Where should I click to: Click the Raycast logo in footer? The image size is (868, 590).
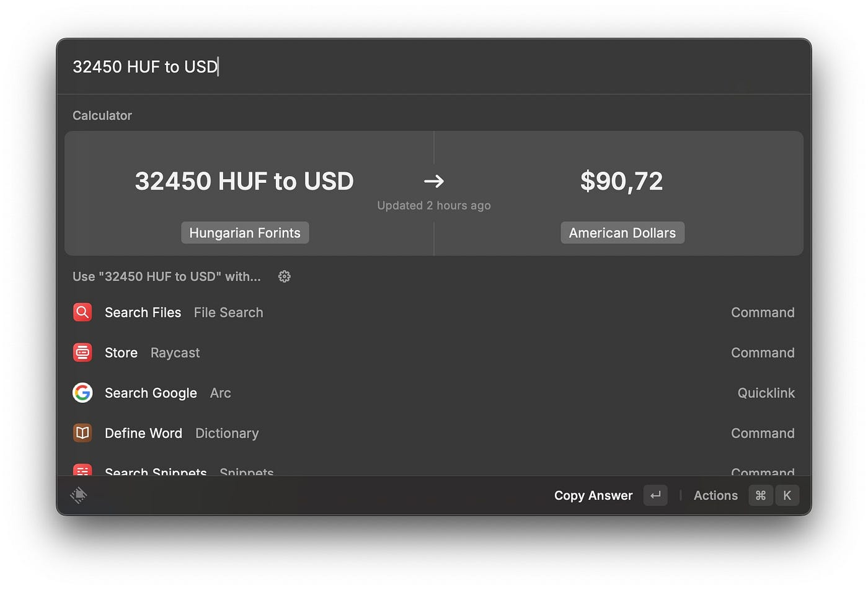coord(79,495)
